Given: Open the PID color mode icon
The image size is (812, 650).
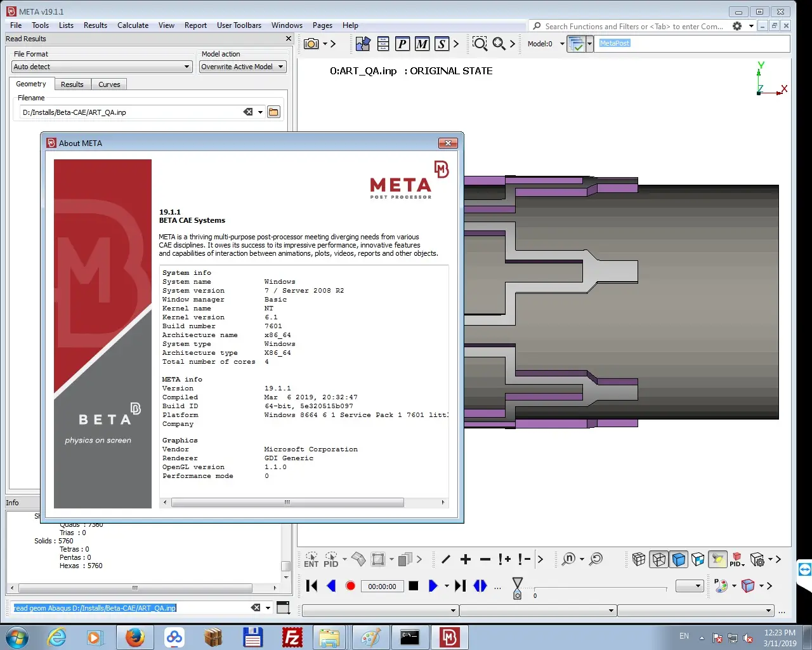Looking at the screenshot, I should coord(737,559).
